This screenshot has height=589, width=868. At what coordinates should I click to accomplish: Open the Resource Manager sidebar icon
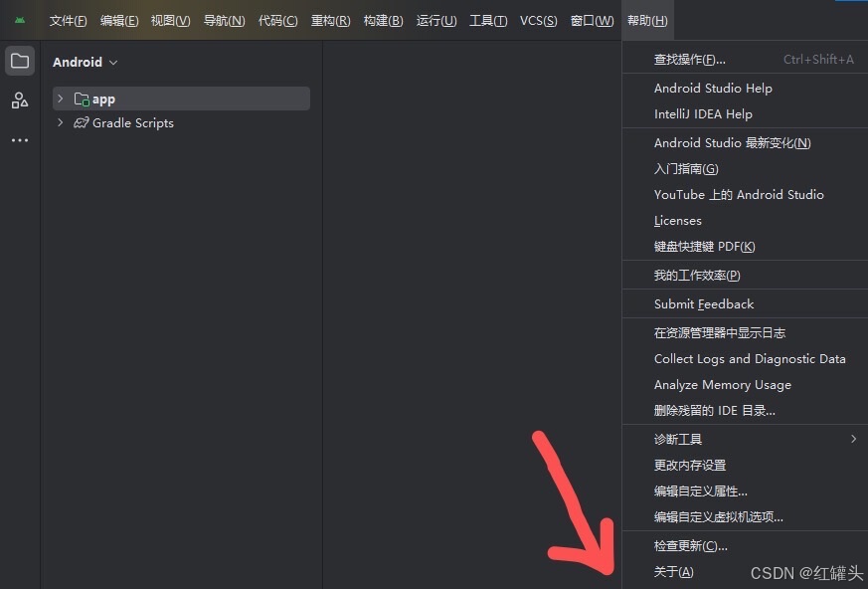pos(20,100)
